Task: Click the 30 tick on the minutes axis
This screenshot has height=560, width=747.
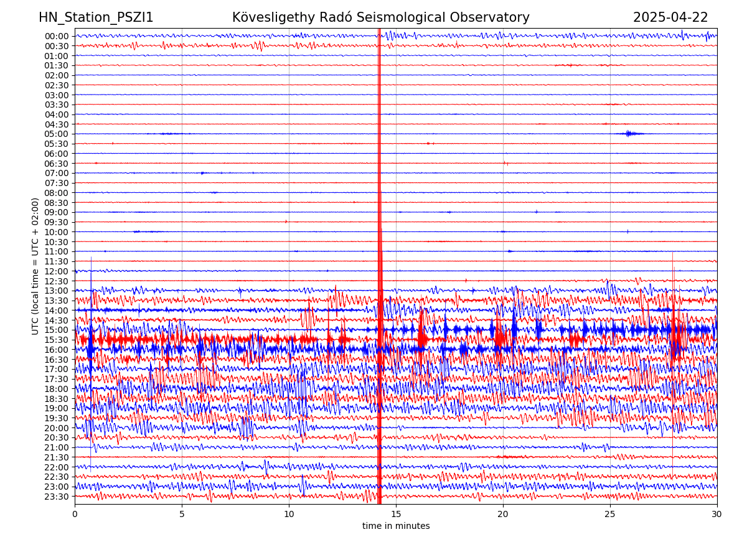Action: coord(717,514)
